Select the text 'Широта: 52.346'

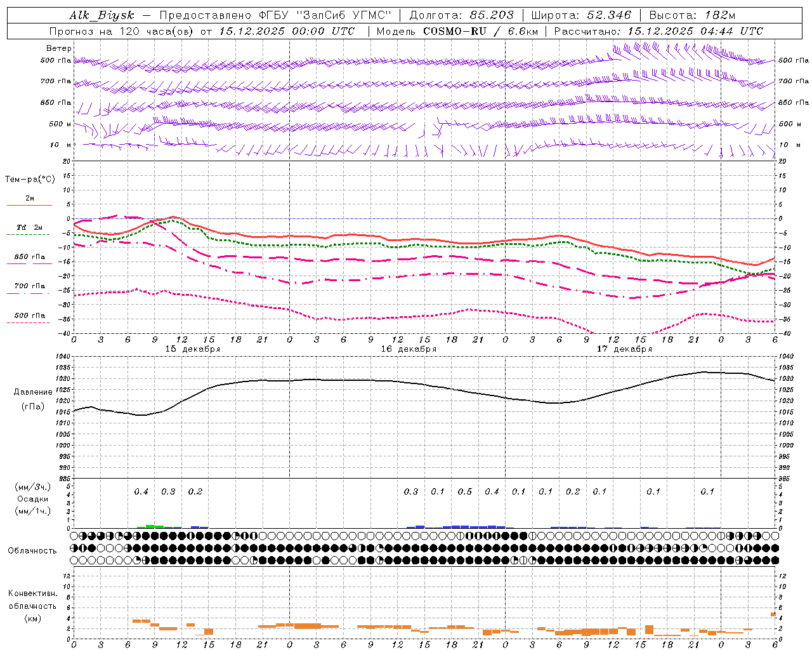[581, 15]
